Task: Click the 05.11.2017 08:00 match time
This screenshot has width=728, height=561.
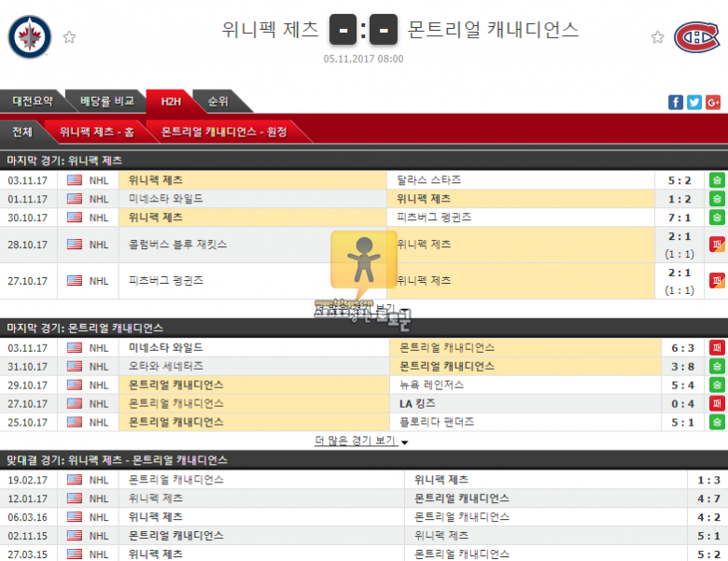Action: click(364, 59)
